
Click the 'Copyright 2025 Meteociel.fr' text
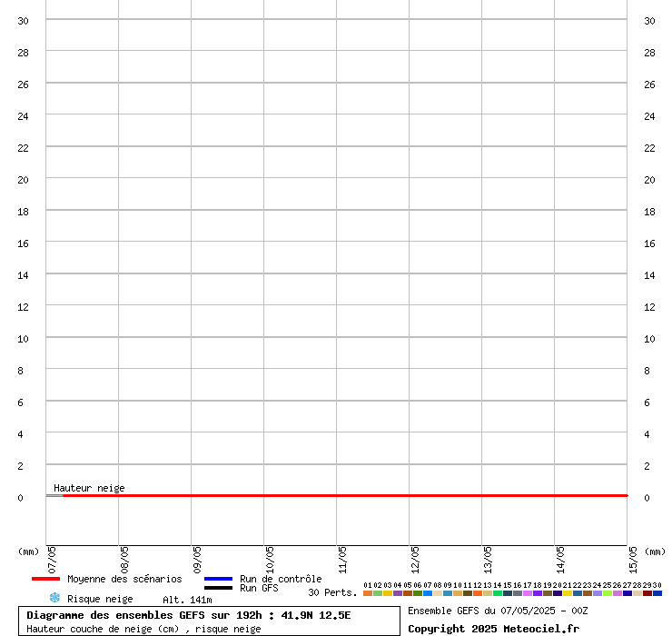click(493, 629)
